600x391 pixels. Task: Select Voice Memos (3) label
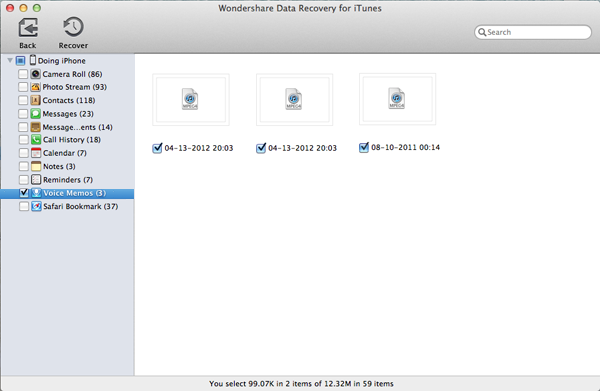(x=75, y=193)
